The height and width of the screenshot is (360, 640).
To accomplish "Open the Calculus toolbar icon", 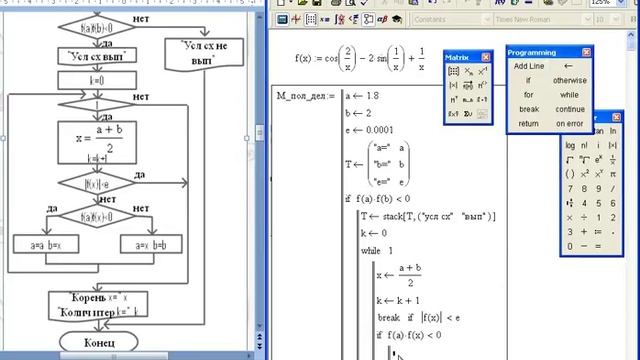I will pos(339,19).
